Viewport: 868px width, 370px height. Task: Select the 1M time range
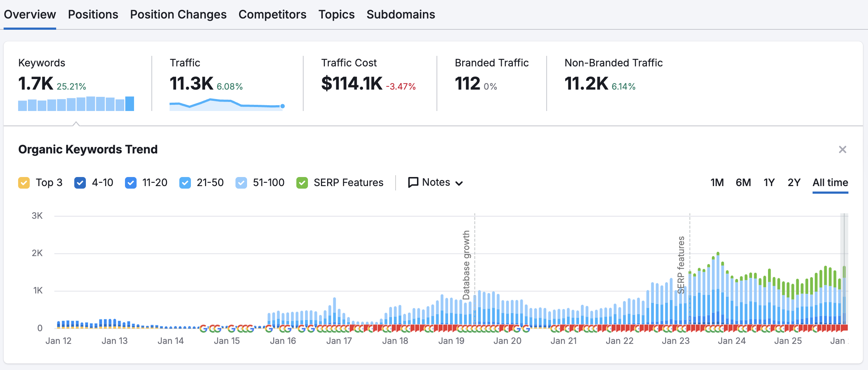point(717,182)
